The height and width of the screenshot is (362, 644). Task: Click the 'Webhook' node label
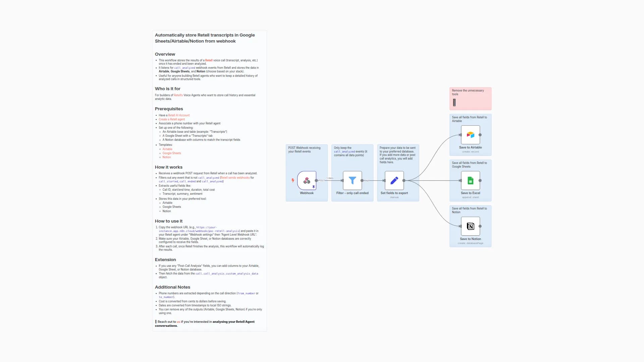307,193
